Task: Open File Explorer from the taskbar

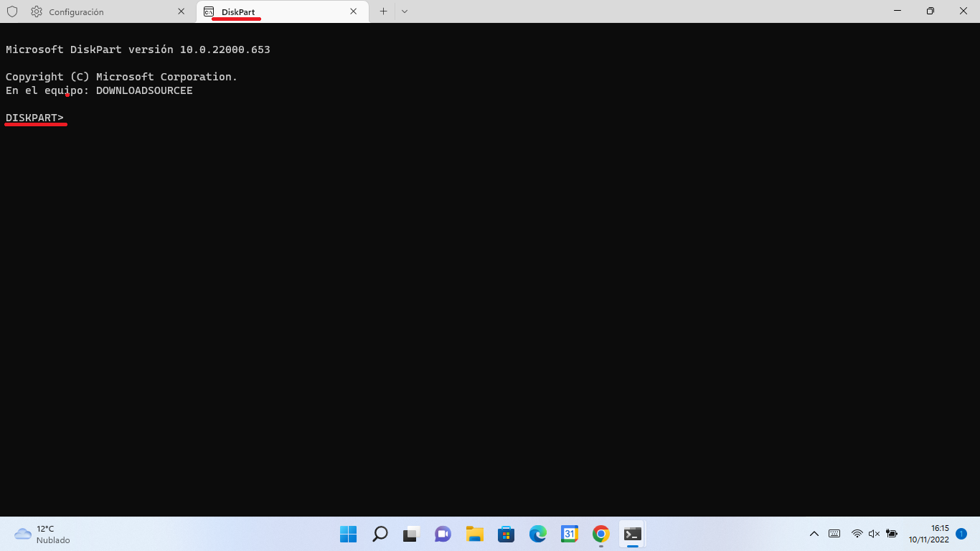Action: (x=474, y=534)
